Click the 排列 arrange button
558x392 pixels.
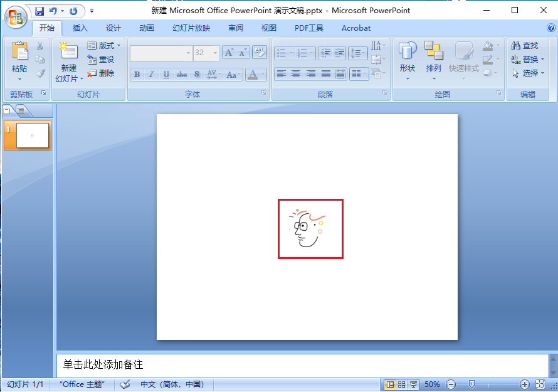click(x=433, y=61)
